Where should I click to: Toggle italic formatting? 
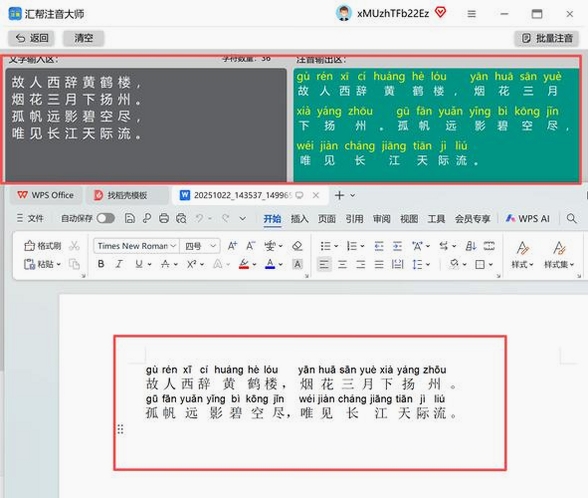[x=119, y=264]
